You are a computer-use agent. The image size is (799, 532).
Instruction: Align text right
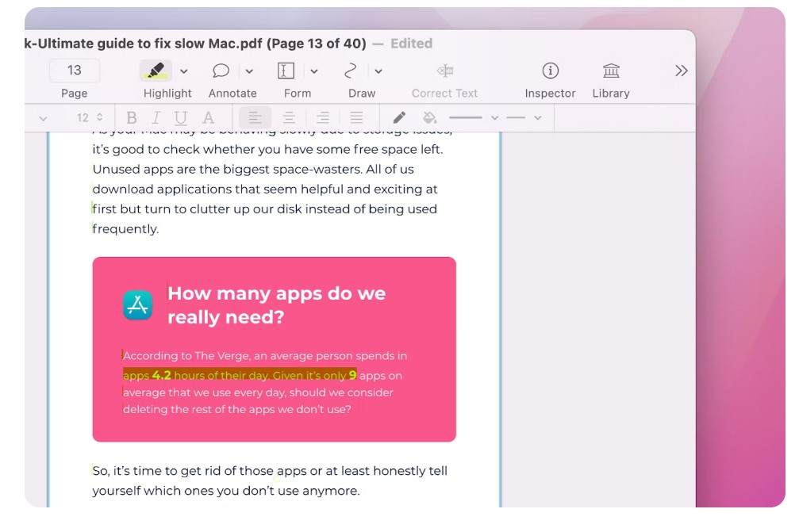tap(323, 117)
